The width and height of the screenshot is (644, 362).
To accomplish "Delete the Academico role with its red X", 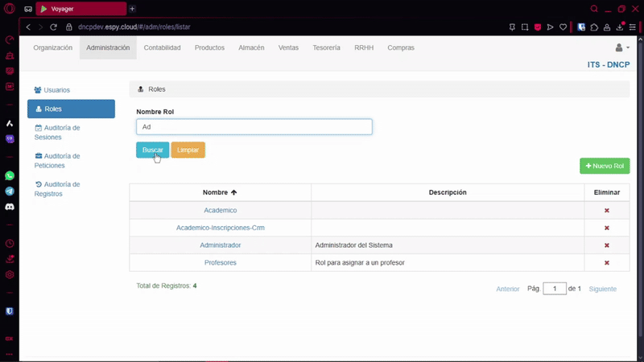I will point(606,210).
